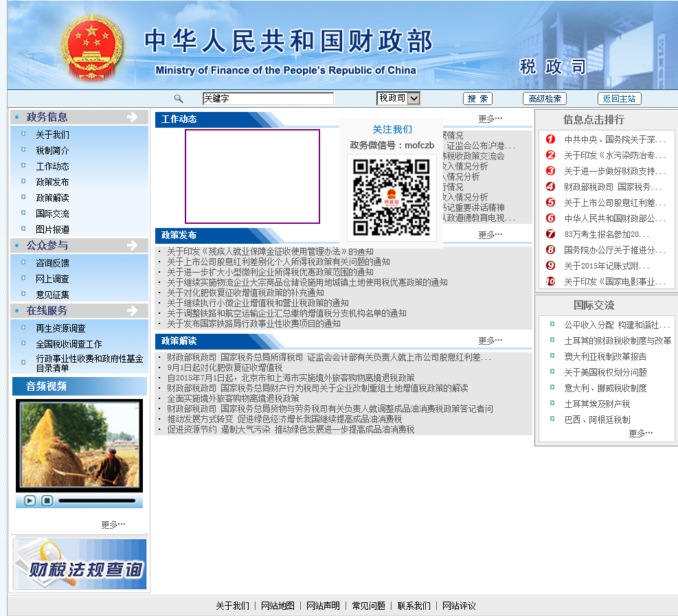Click the 高级检索 button
The height and width of the screenshot is (616, 678).
click(544, 99)
